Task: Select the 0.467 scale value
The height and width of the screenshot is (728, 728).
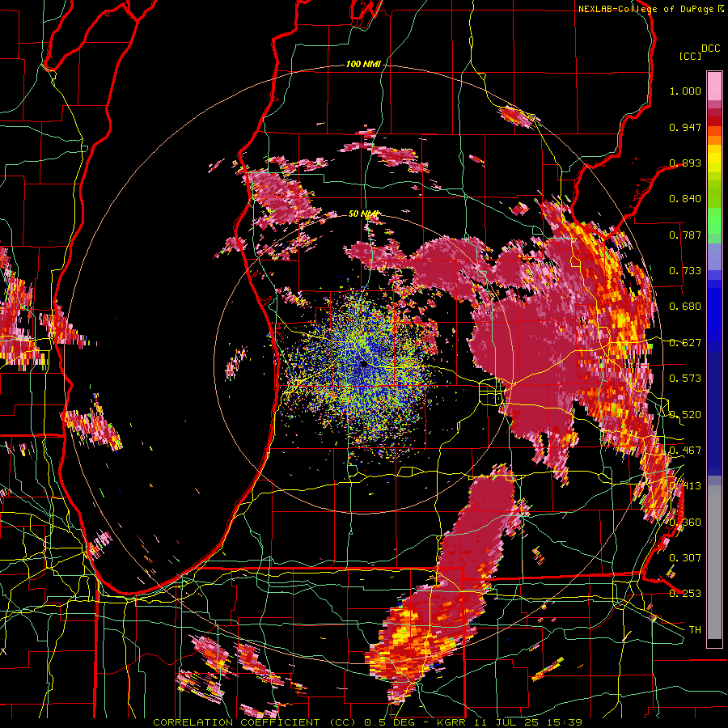Action: 685,451
